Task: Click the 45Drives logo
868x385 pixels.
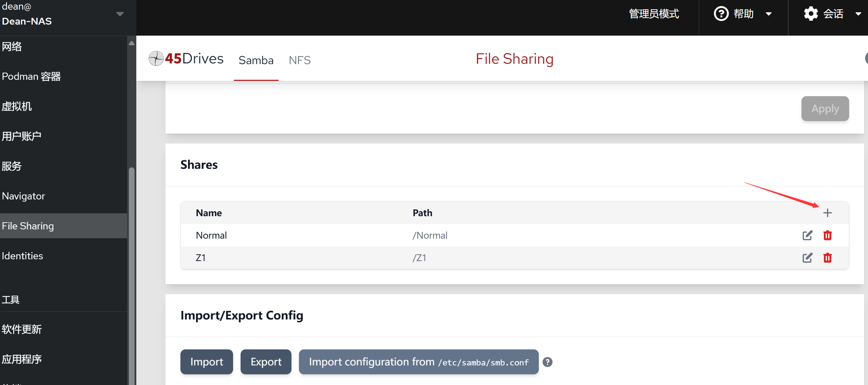Action: coord(186,59)
